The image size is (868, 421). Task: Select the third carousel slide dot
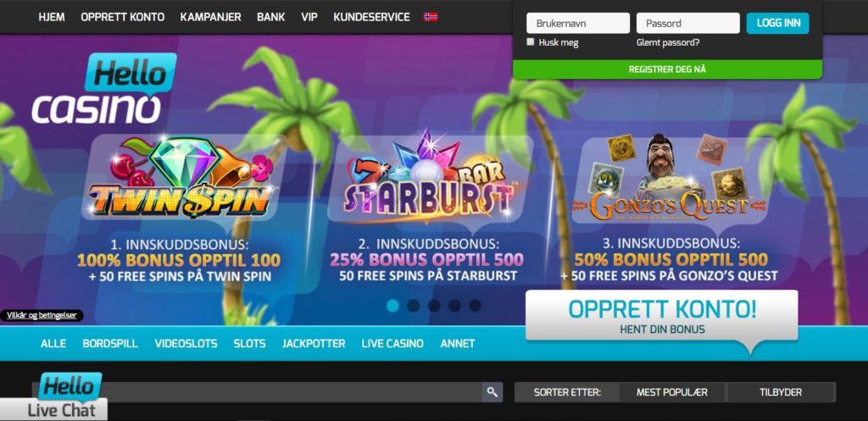click(x=434, y=306)
